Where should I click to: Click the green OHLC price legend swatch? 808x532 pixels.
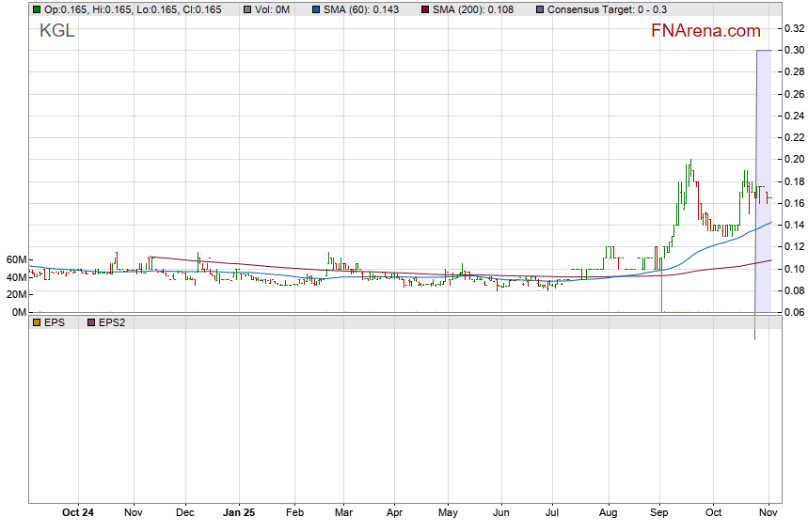click(37, 9)
